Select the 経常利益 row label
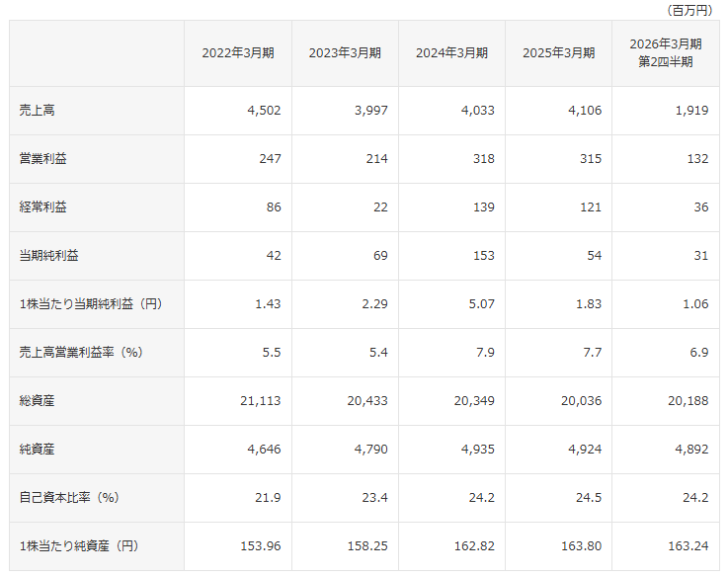The width and height of the screenshot is (728, 577). point(43,207)
